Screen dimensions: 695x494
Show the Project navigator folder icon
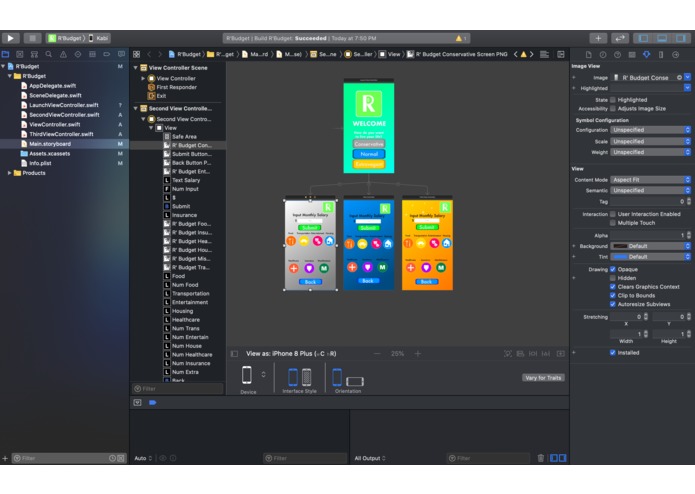click(5, 54)
